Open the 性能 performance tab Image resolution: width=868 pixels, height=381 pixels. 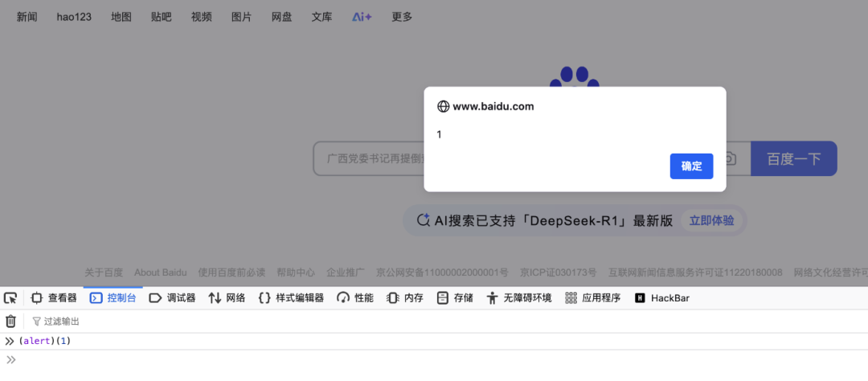pyautogui.click(x=355, y=298)
